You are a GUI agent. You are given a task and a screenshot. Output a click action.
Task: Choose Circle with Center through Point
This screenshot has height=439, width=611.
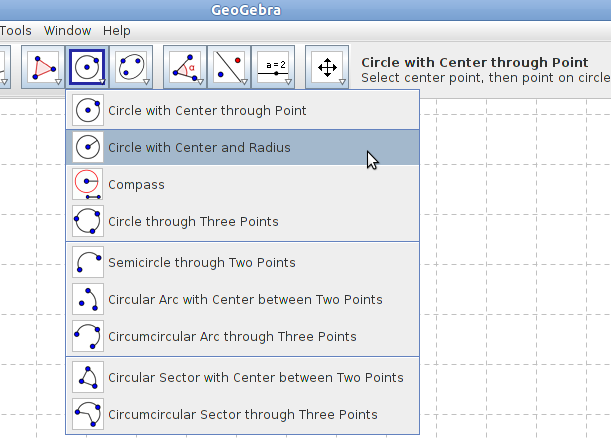[242, 110]
